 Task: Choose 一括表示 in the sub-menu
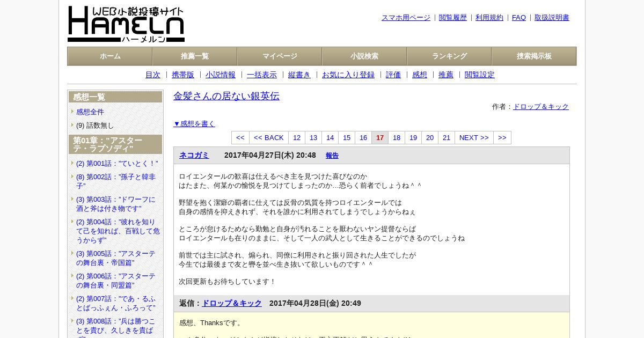coord(262,75)
